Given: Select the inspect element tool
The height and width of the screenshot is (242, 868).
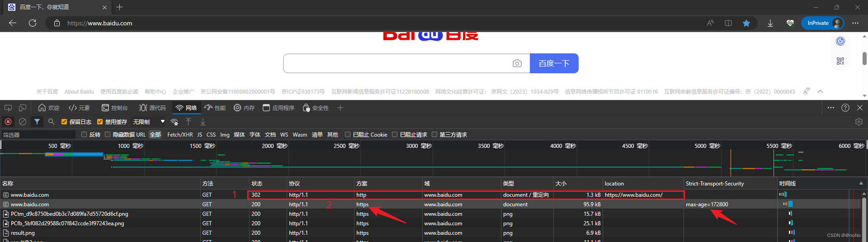Looking at the screenshot, I should (x=8, y=108).
